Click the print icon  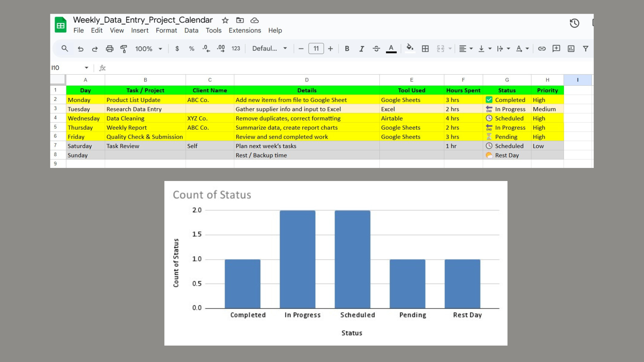(109, 49)
